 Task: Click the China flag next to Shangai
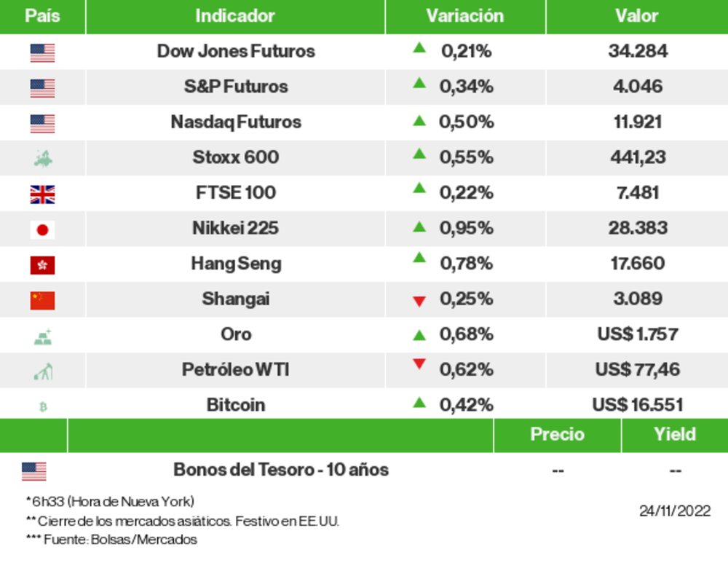coord(42,300)
